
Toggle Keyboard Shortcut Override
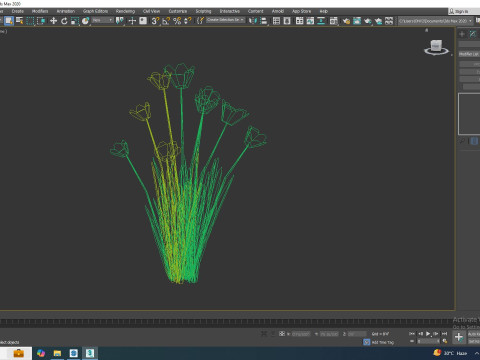(x=143, y=21)
